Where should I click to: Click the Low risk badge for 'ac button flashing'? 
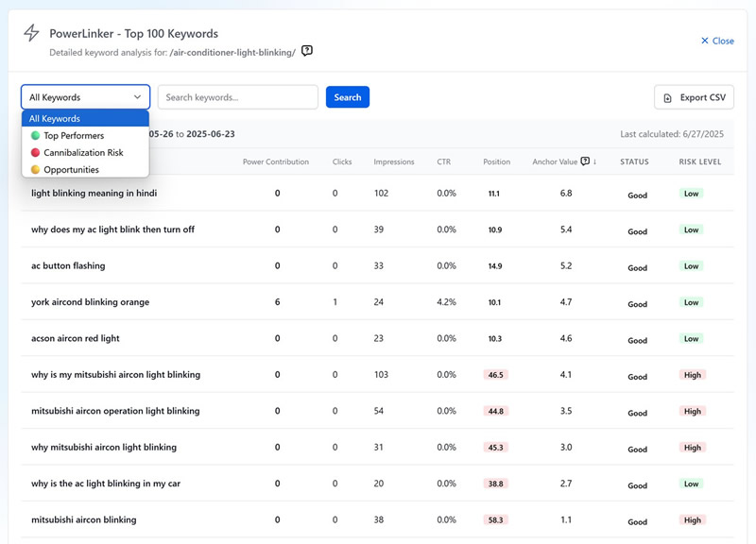pyautogui.click(x=691, y=266)
